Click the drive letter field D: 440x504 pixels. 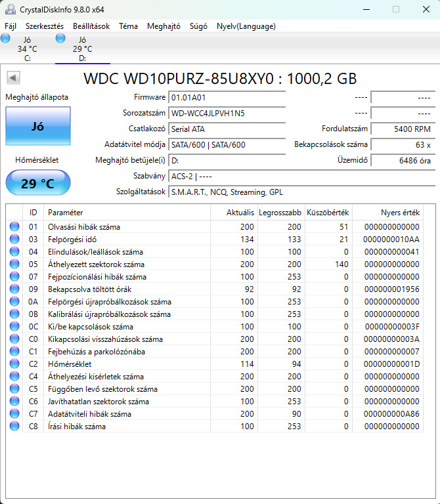(x=227, y=160)
